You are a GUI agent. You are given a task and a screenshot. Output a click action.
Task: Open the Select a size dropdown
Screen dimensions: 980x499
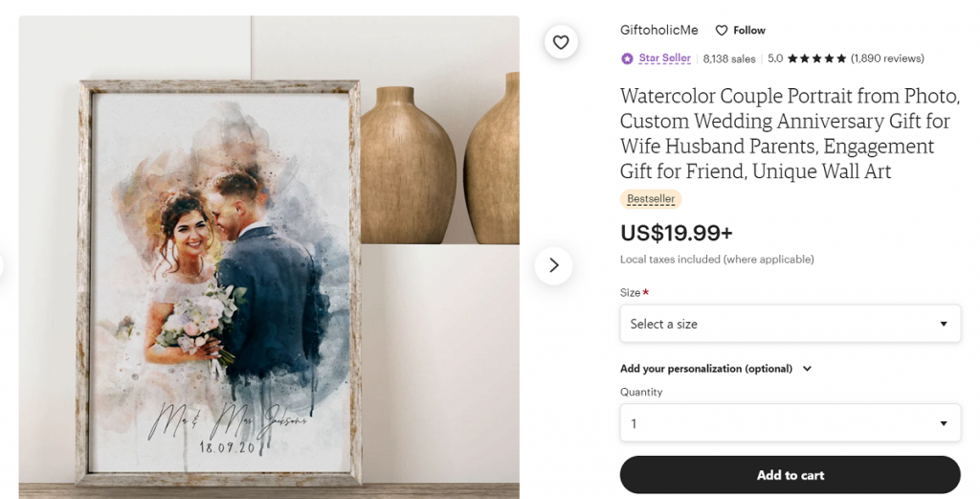click(x=790, y=324)
